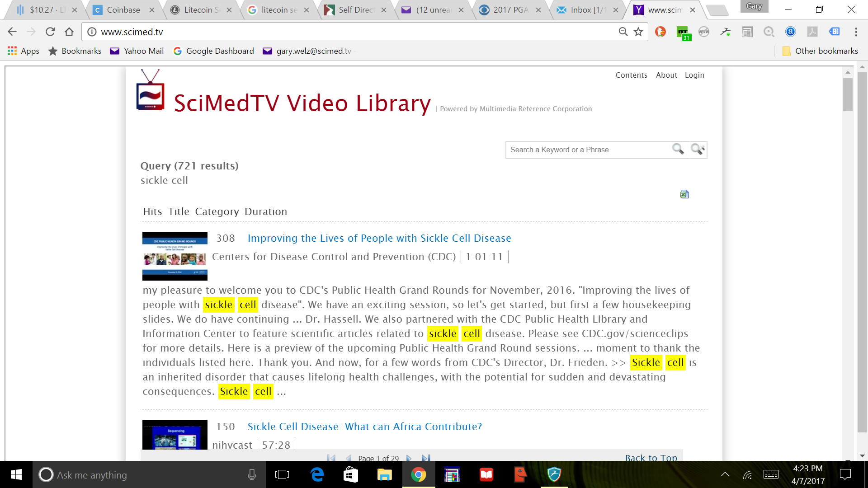
Task: Click the inner page vertical scrollbar thumb
Action: point(848,94)
